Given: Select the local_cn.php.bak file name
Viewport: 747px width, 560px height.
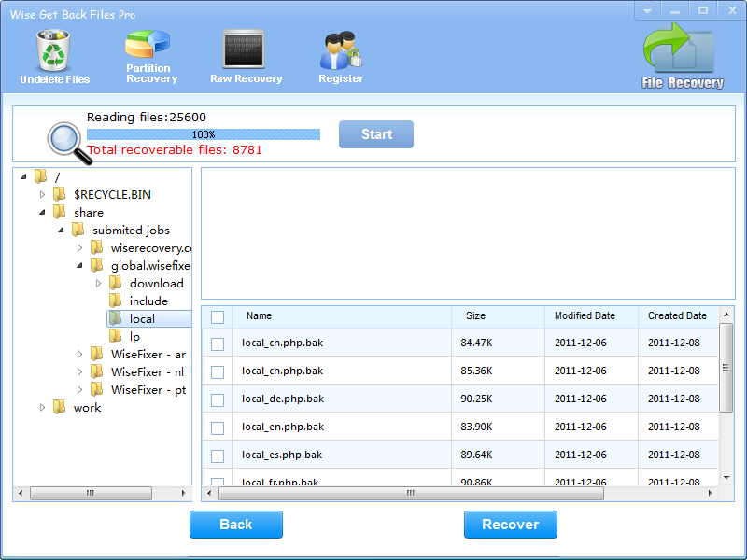Looking at the screenshot, I should tap(282, 371).
